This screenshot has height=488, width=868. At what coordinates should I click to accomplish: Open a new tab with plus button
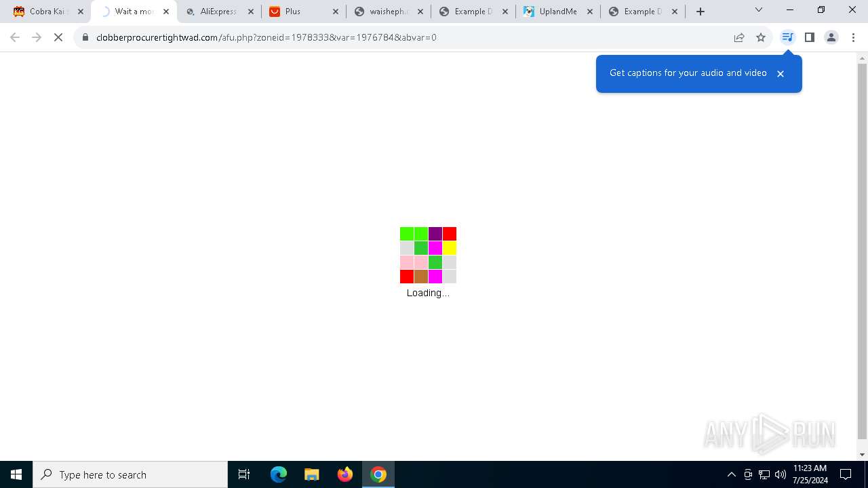tap(701, 12)
